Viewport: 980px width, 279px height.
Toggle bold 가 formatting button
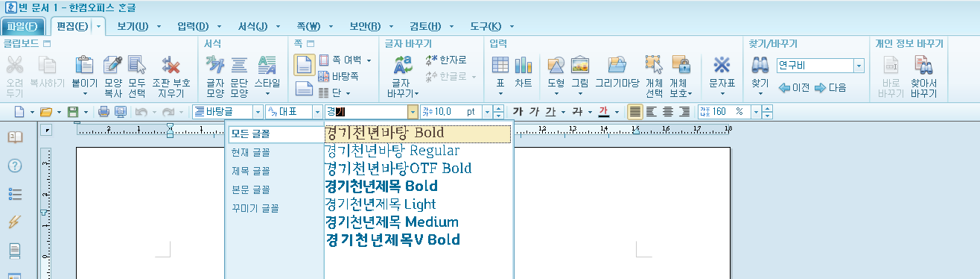pos(518,111)
